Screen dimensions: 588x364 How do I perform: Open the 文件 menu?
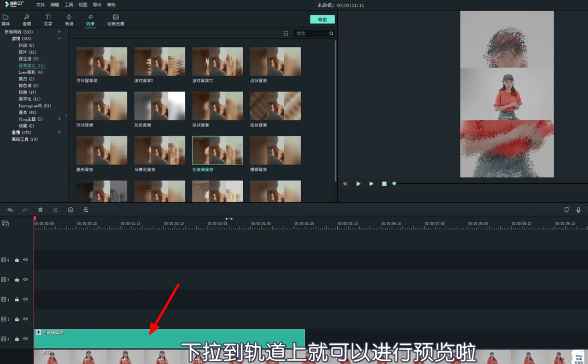tap(39, 5)
